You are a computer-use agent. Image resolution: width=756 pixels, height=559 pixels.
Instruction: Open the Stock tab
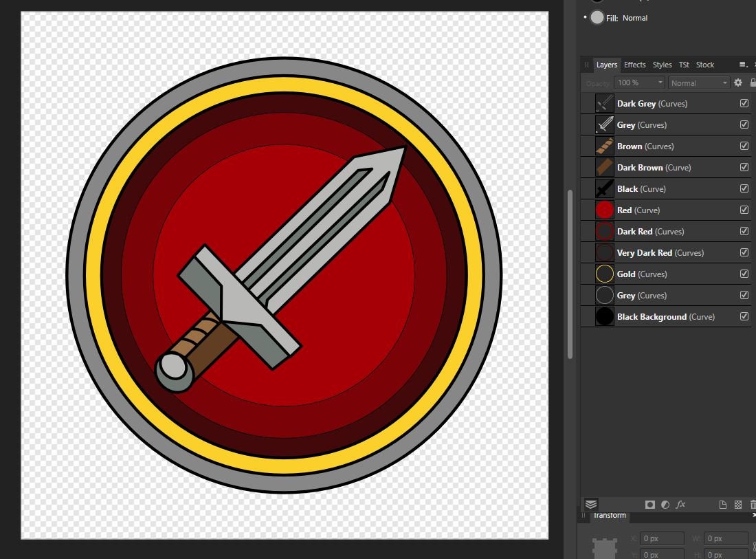click(705, 64)
